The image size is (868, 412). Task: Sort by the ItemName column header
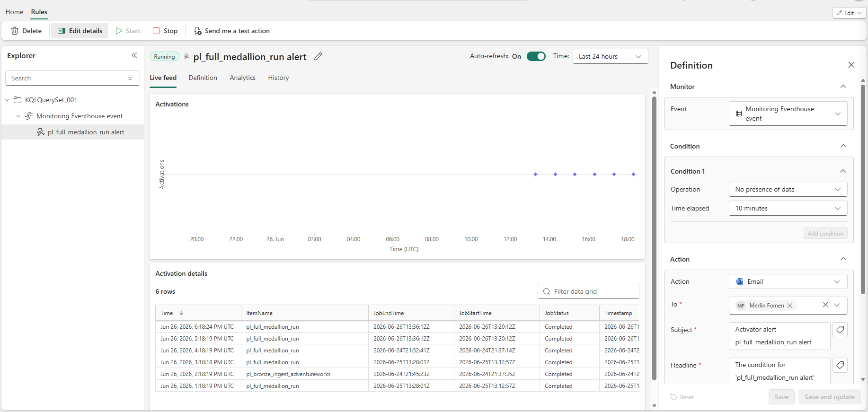click(304, 313)
